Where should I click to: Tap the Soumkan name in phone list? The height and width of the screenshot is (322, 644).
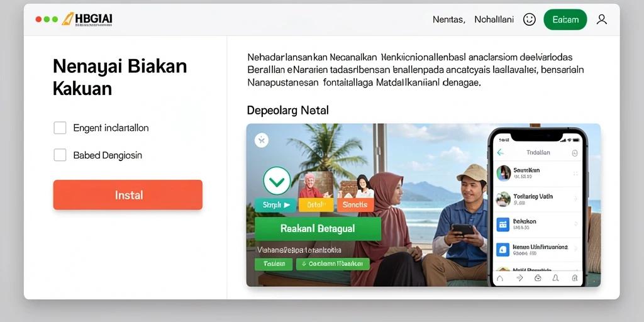point(526,170)
